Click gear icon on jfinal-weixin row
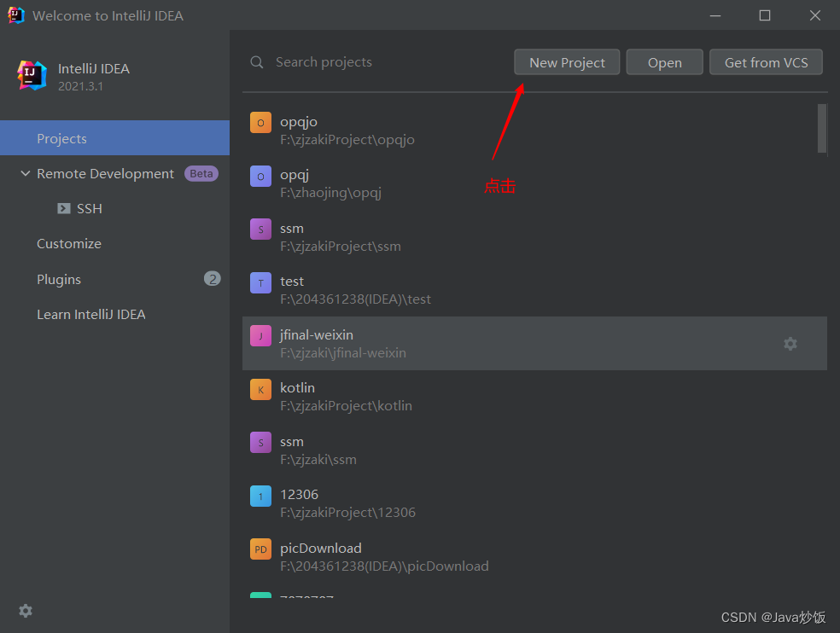The image size is (840, 633). (790, 343)
